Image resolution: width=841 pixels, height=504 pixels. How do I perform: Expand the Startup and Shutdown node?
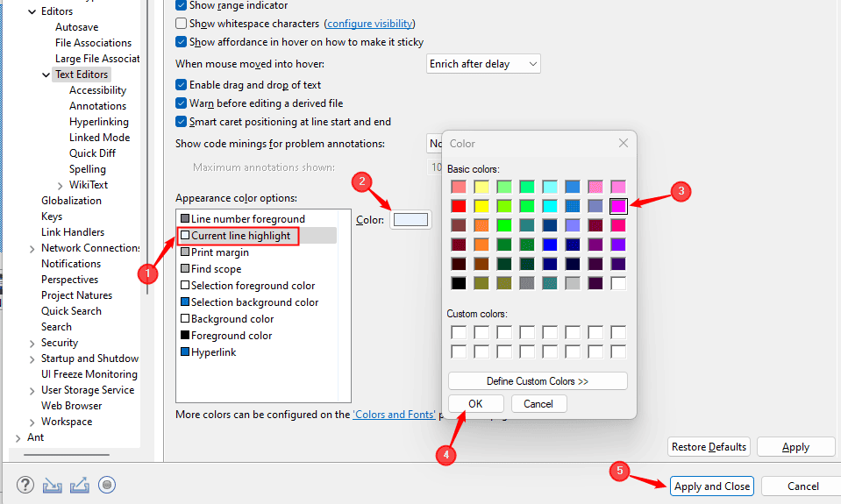(32, 359)
